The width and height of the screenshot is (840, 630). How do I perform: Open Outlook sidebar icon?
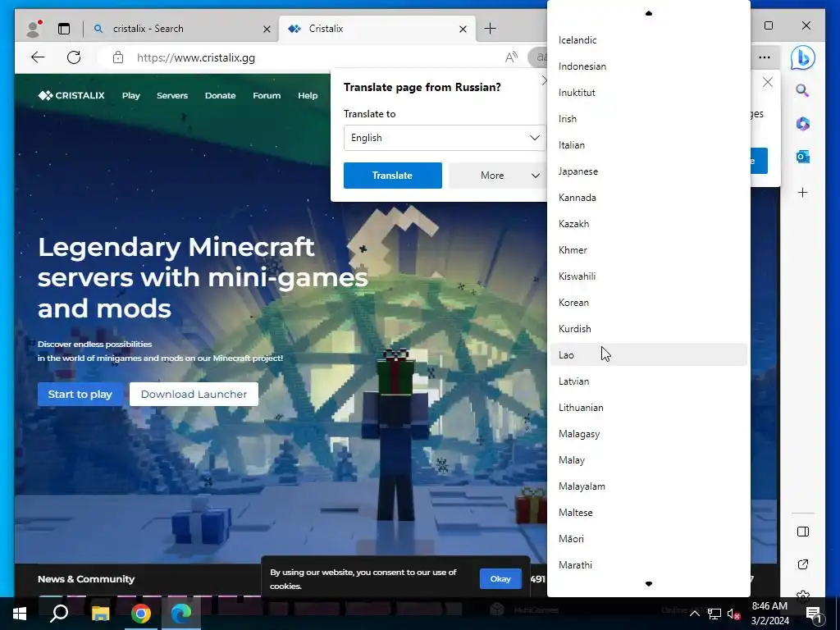[x=802, y=157]
